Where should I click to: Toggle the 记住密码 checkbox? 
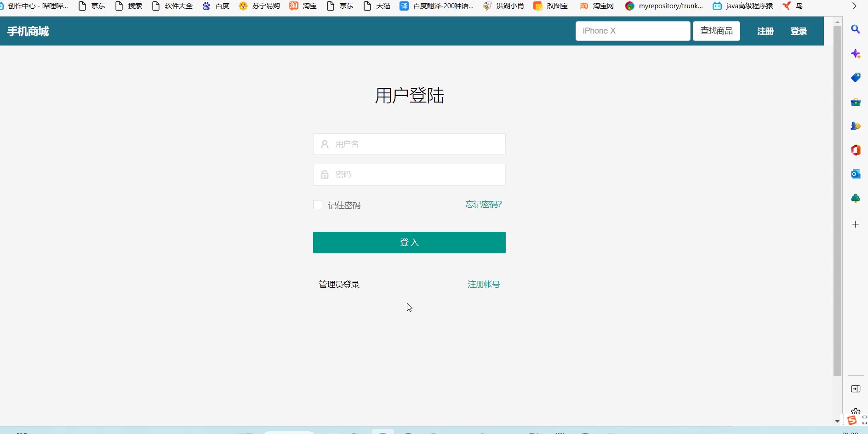(x=318, y=205)
